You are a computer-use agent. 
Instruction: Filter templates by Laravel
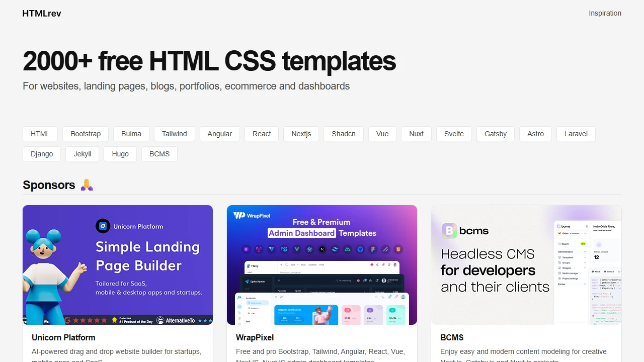tap(576, 134)
